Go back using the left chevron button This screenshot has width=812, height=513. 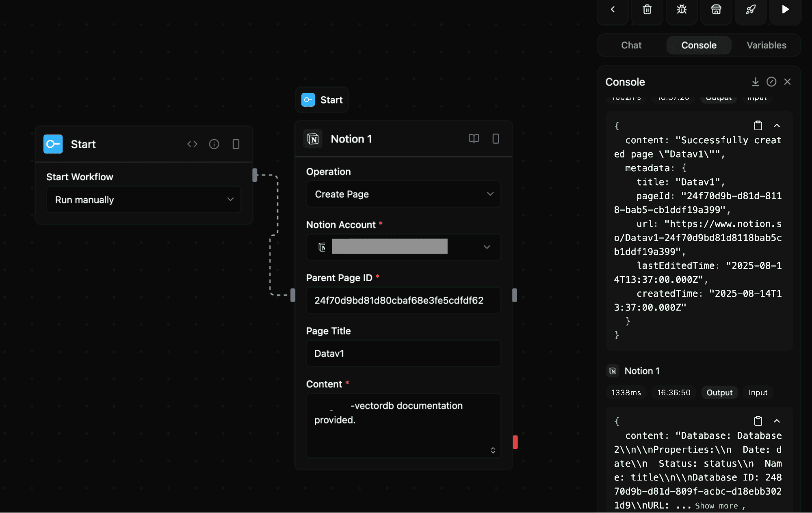pos(613,9)
